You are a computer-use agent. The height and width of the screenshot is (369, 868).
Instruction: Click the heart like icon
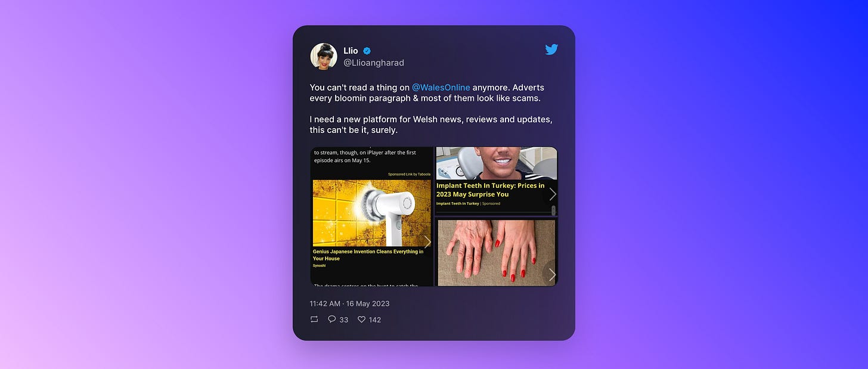click(x=361, y=320)
